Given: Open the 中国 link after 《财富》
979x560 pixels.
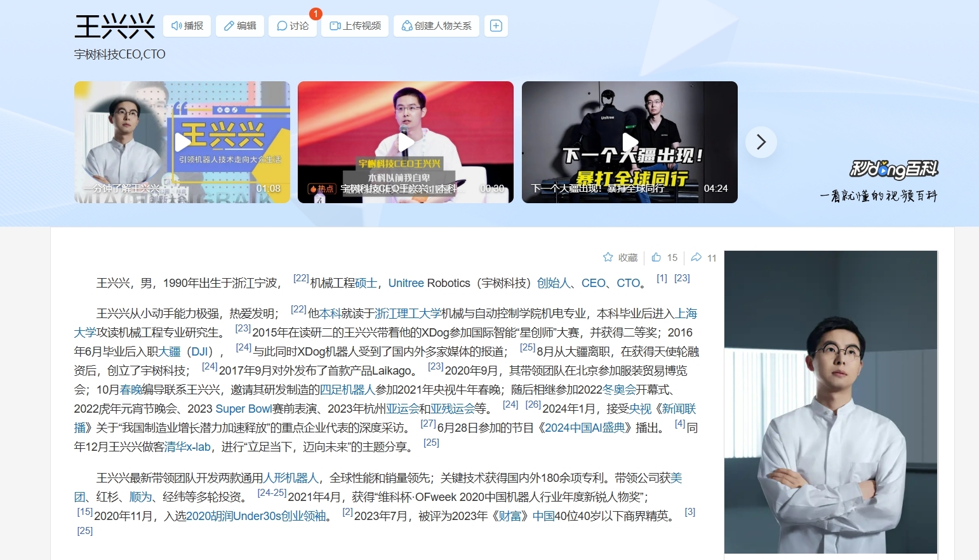Looking at the screenshot, I should [543, 516].
